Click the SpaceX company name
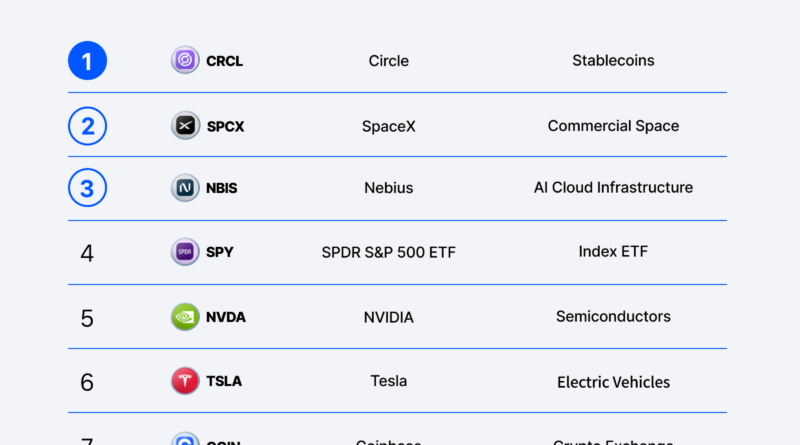Screen dimensions: 800x445 click(x=389, y=126)
